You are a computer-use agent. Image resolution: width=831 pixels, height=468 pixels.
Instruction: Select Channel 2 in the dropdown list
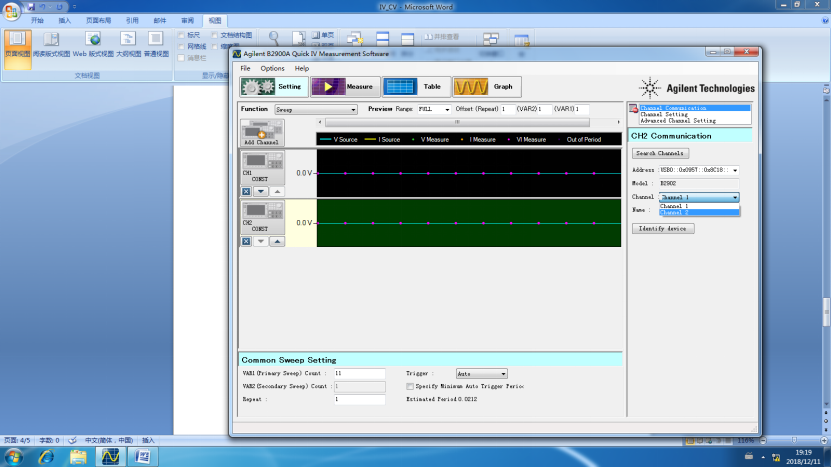coord(699,213)
